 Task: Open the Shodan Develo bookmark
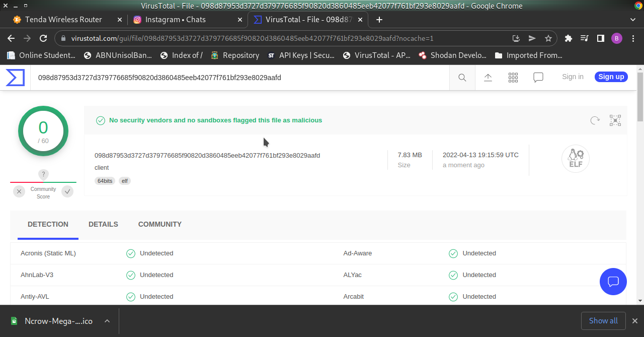pyautogui.click(x=452, y=55)
